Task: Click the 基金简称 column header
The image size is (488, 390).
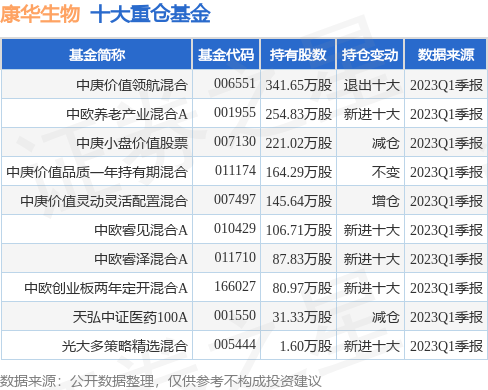Action: [x=97, y=55]
